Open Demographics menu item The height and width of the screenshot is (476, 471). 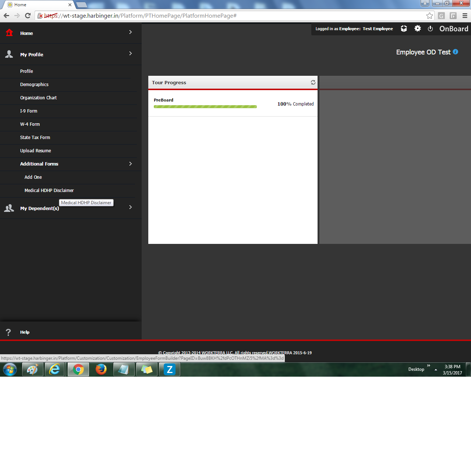click(x=34, y=85)
